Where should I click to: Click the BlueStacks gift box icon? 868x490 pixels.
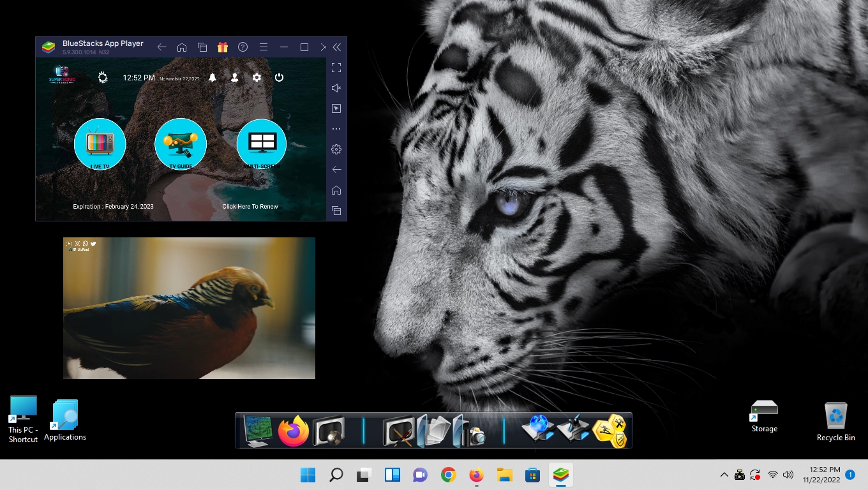[x=222, y=47]
